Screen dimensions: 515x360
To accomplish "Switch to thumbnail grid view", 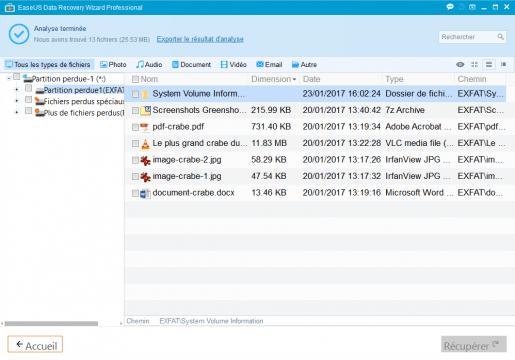I will 474,65.
